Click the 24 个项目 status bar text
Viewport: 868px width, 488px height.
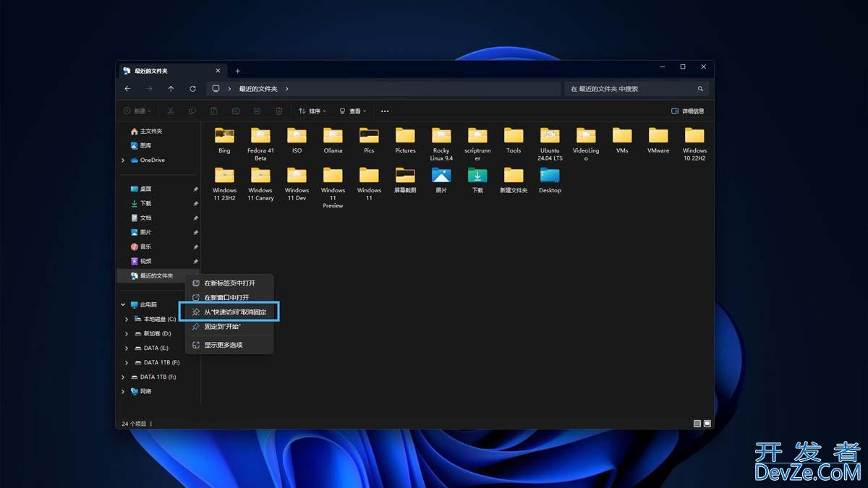(x=135, y=424)
